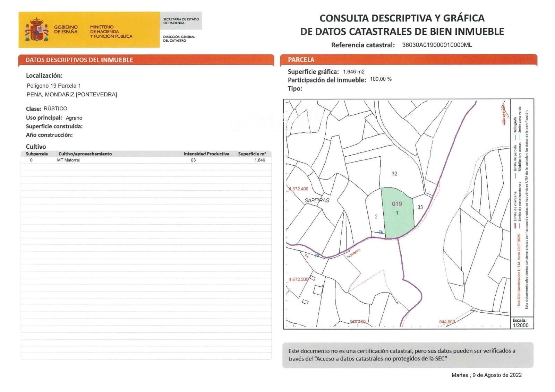555x392 pixels.
Task: Click the 'Superficie construida:' label
Action: click(54, 127)
